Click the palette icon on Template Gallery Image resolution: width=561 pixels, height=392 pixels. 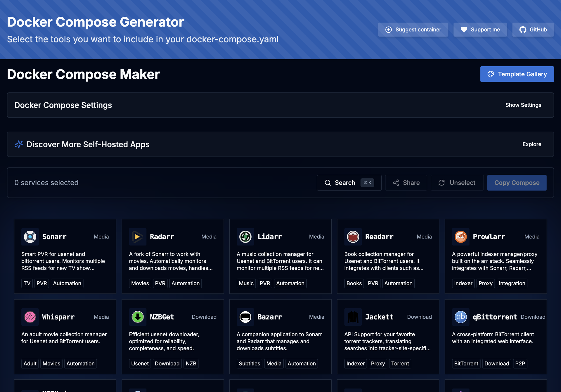tap(491, 74)
